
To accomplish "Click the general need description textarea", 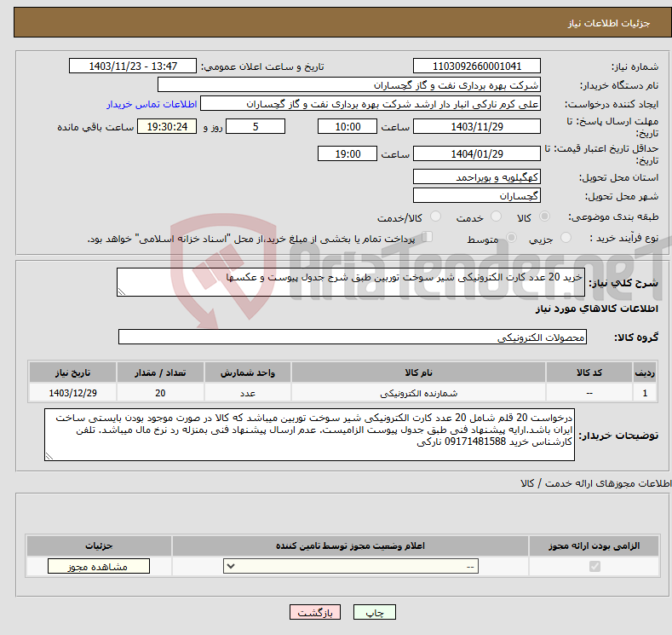I will [351, 282].
